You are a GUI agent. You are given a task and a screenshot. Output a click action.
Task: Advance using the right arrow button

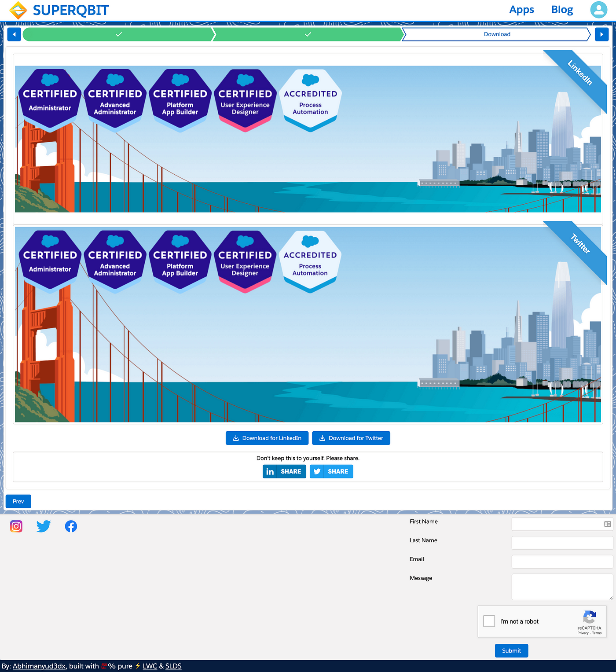[601, 34]
